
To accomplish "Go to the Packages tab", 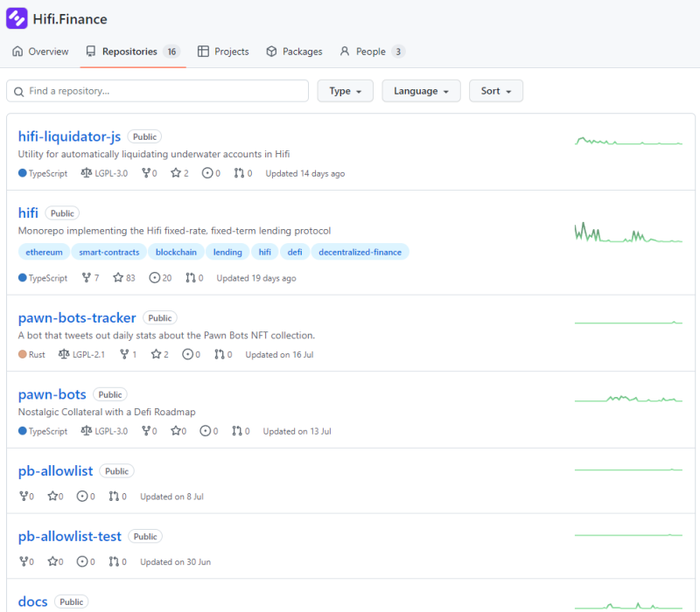I will click(294, 52).
